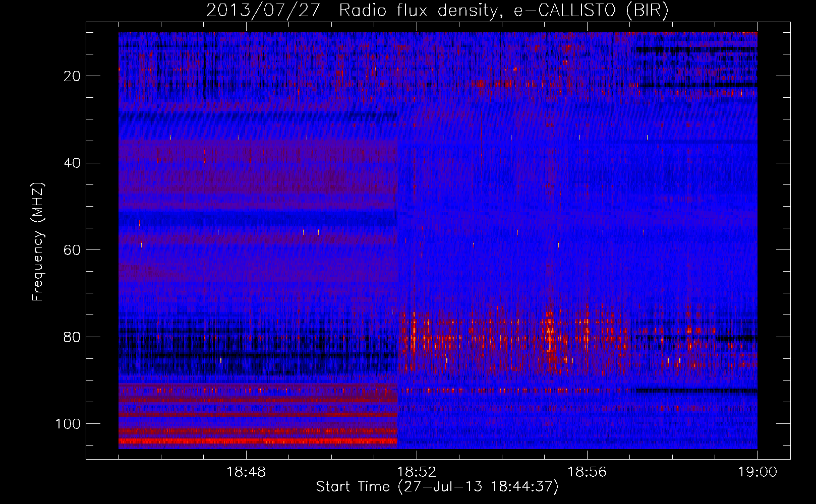Click the 100 MHz frequency tick label
816x504 pixels.
[68, 424]
